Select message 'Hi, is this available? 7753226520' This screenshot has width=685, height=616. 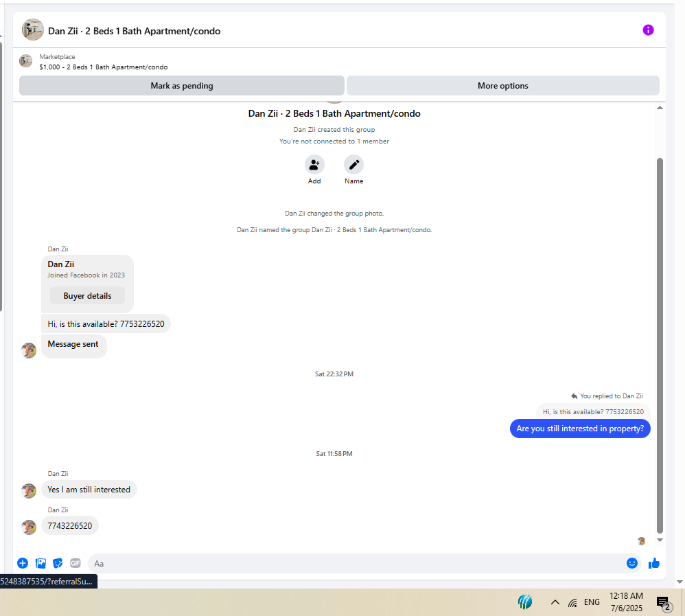tap(106, 324)
